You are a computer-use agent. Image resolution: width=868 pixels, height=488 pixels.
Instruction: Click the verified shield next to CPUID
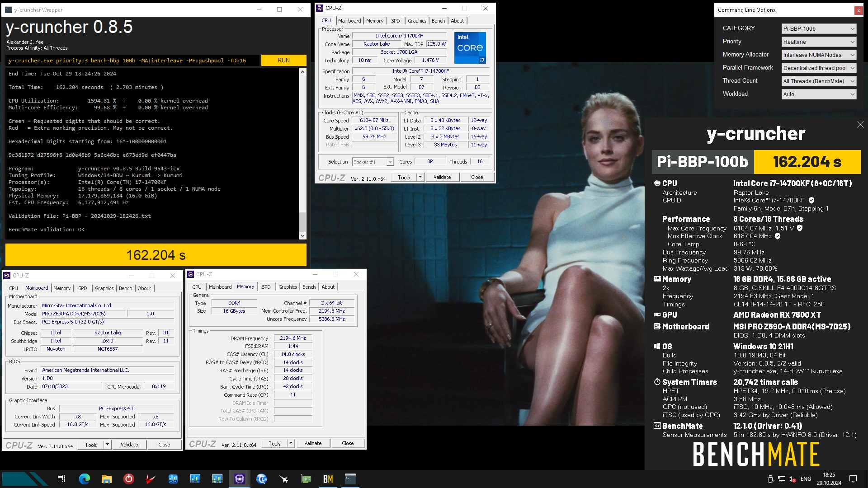coord(811,200)
